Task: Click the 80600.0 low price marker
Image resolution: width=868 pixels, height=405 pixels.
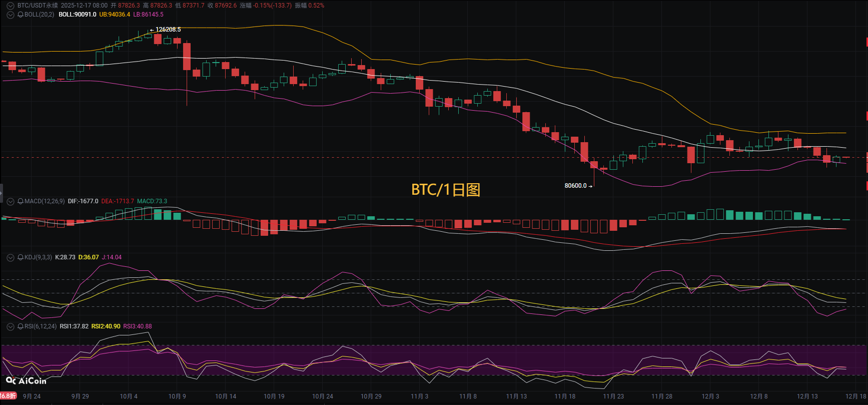Action: point(575,186)
